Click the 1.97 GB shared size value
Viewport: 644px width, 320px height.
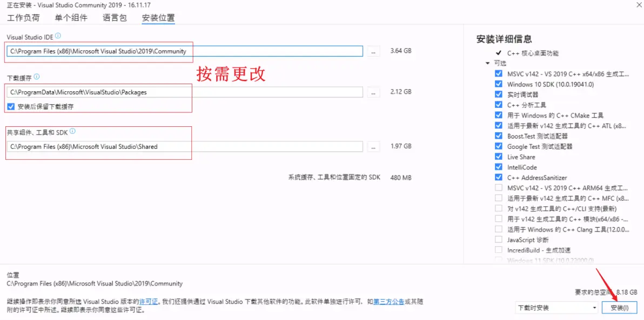(401, 146)
